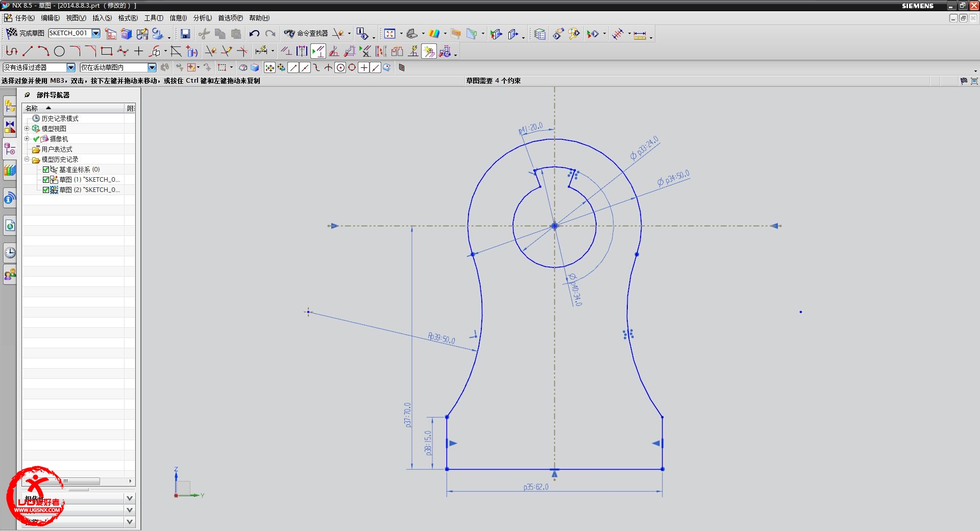Open the Insert (插入) menu
The width and height of the screenshot is (980, 531).
(x=102, y=18)
